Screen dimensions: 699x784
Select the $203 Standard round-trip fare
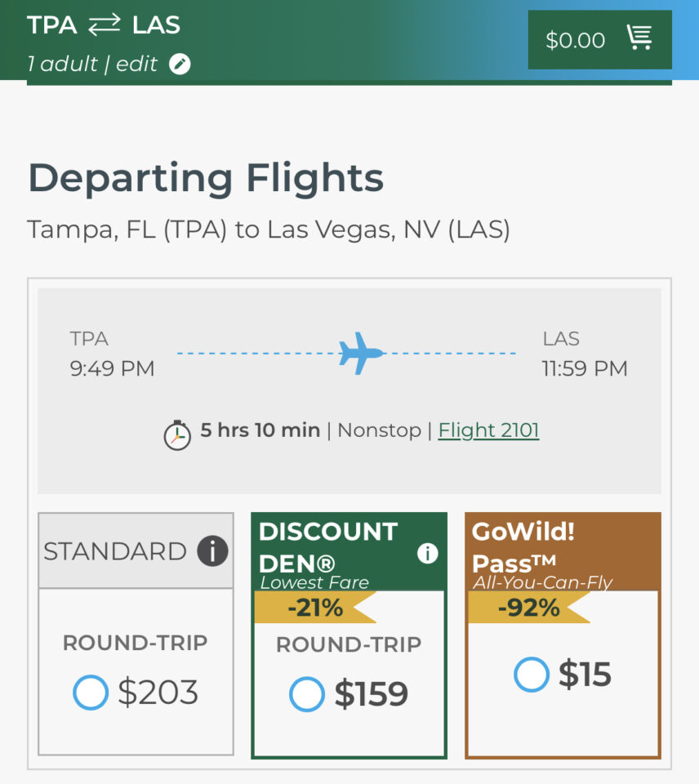(x=91, y=693)
